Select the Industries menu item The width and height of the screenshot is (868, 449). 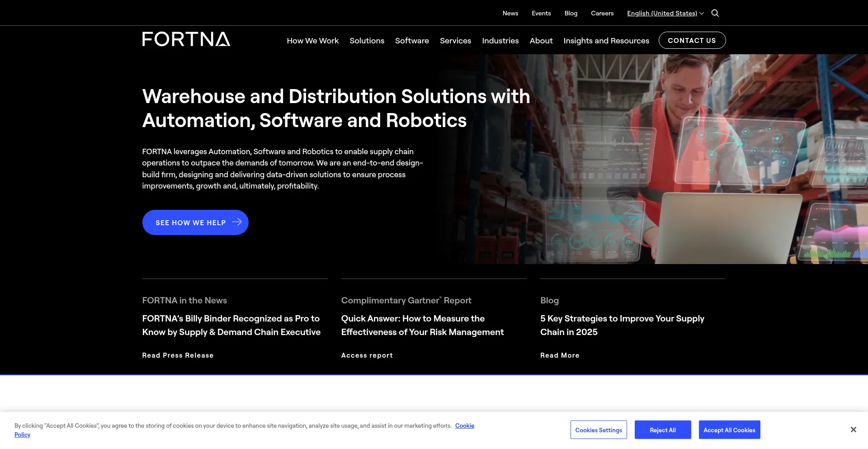[500, 41]
